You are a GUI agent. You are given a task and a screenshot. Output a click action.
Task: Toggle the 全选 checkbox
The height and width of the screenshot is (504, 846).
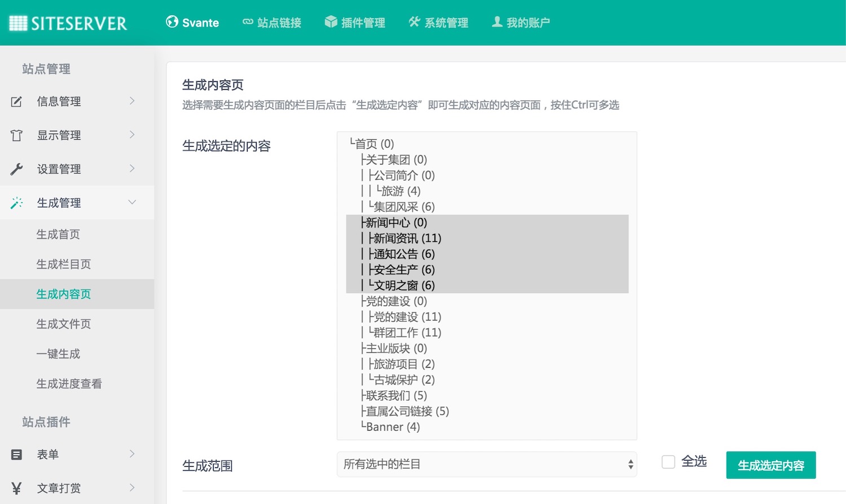[668, 462]
